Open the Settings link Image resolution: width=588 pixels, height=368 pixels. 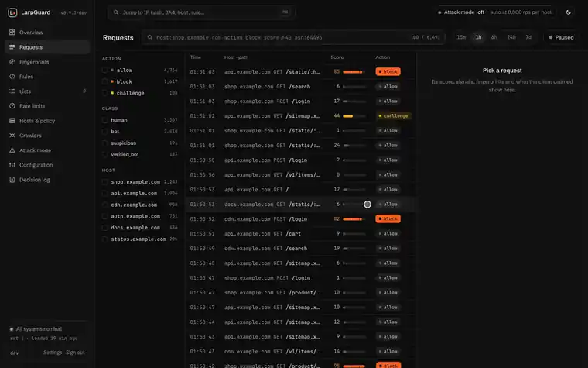click(53, 353)
